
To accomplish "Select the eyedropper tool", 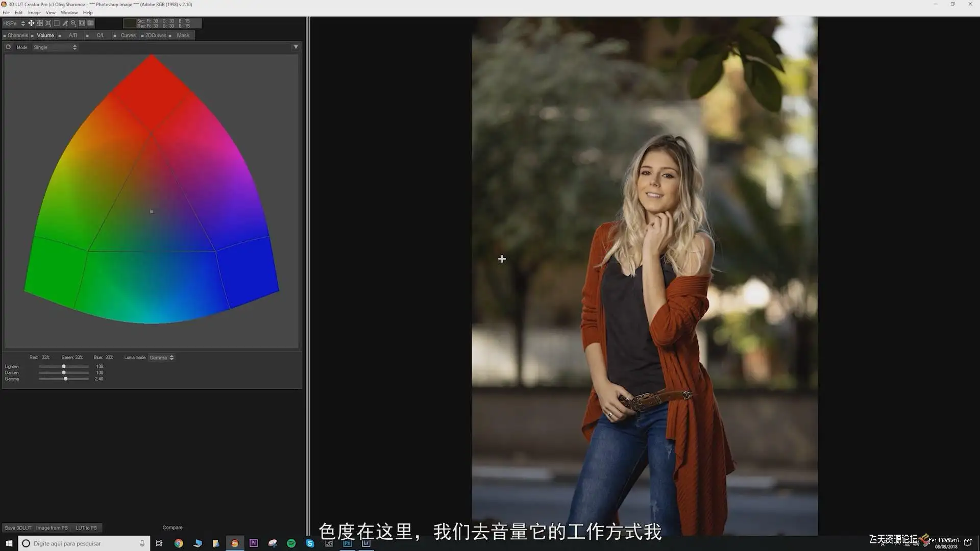I will [65, 23].
